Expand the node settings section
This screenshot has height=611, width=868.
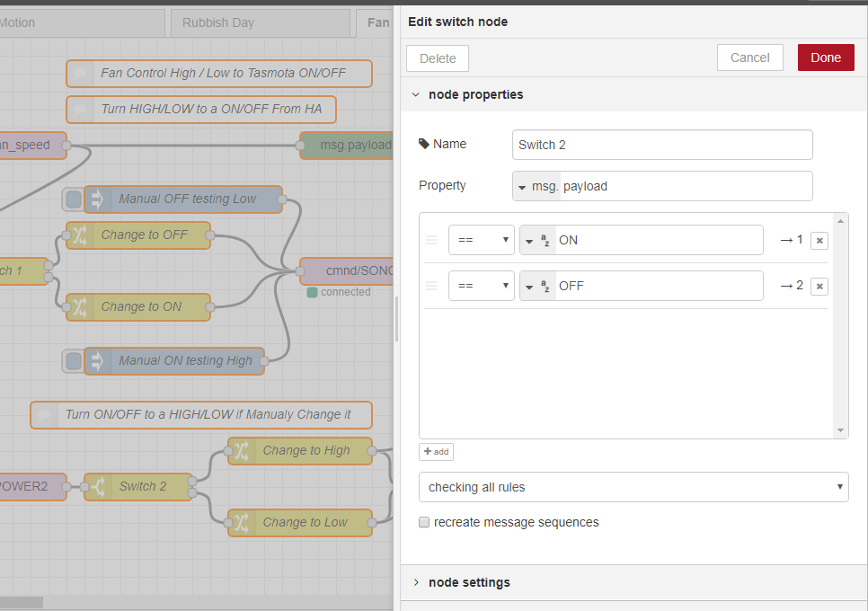click(469, 582)
